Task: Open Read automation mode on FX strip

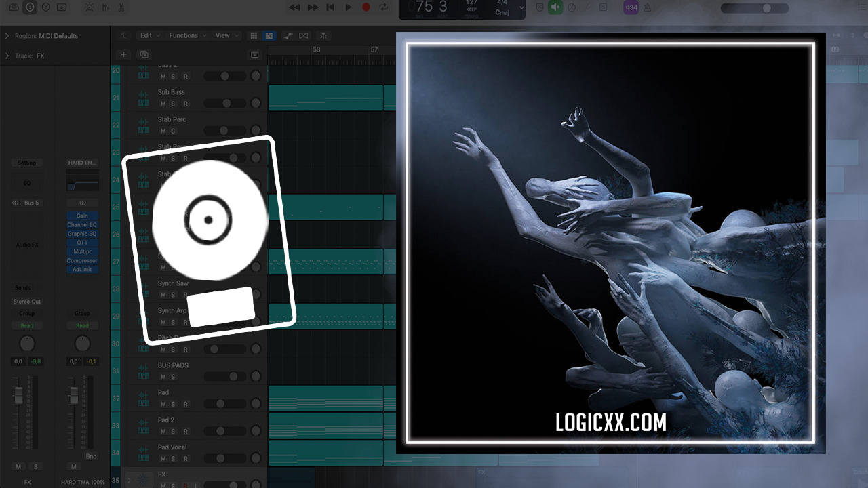Action: [26, 325]
